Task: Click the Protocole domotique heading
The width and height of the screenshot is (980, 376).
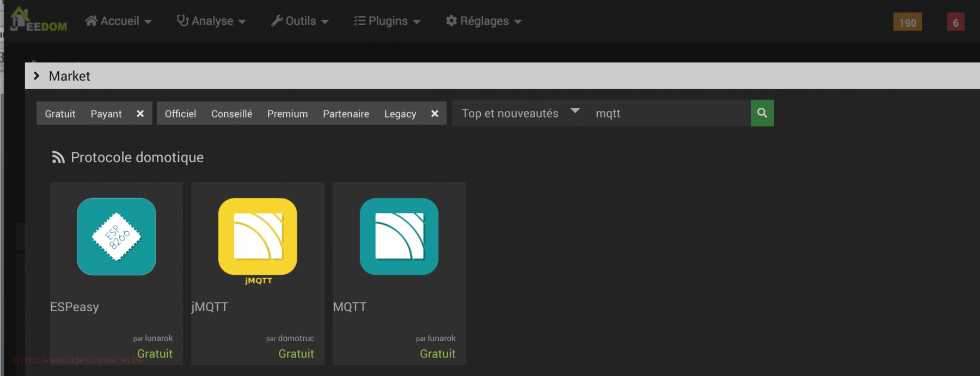Action: pyautogui.click(x=137, y=157)
